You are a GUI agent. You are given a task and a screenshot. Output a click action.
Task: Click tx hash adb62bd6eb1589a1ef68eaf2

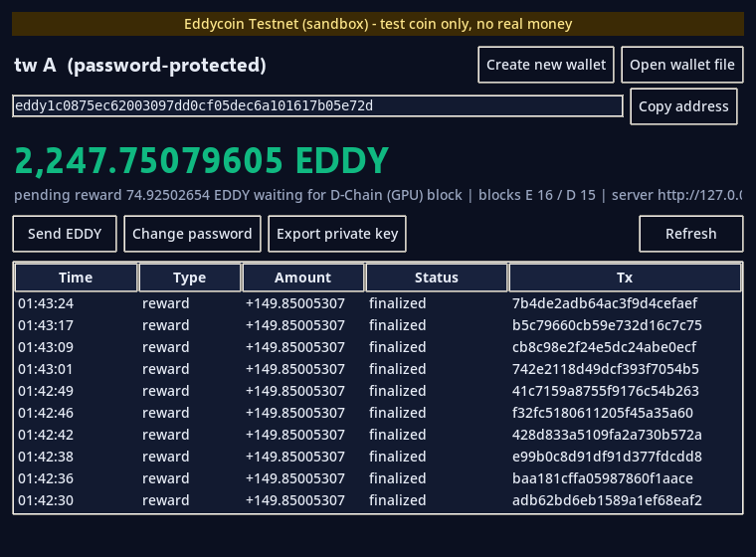[607, 500]
